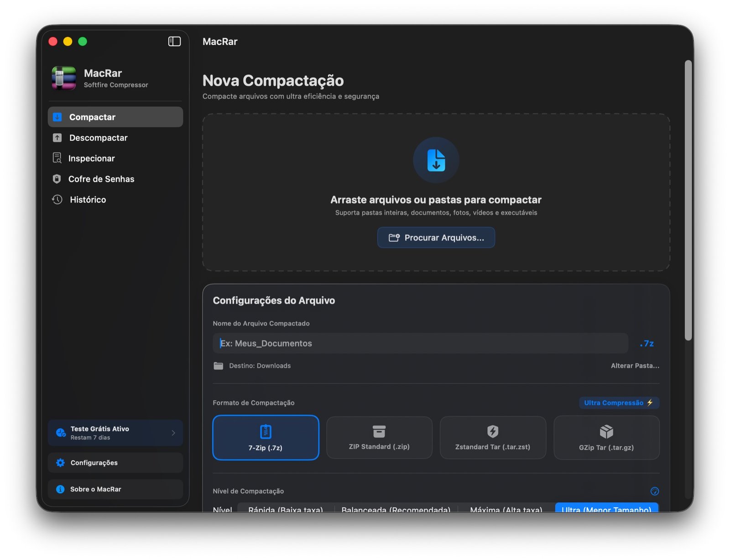
Task: Open the Descompactar section
Action: click(115, 138)
